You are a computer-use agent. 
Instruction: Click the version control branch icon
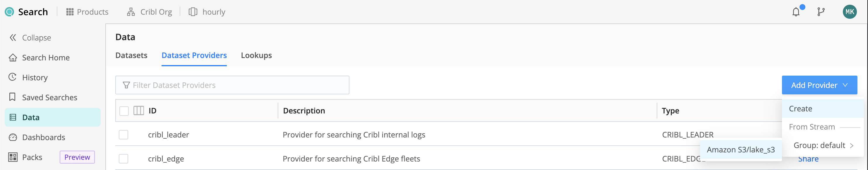point(821,11)
